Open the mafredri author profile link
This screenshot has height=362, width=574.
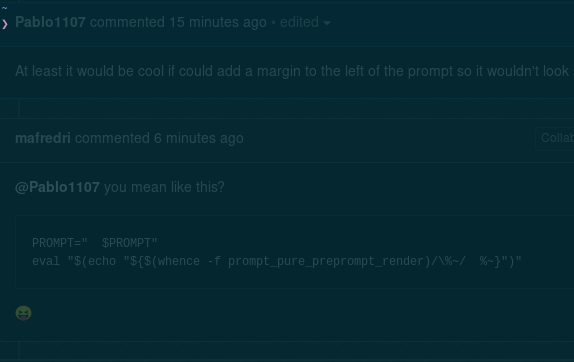pyautogui.click(x=43, y=138)
